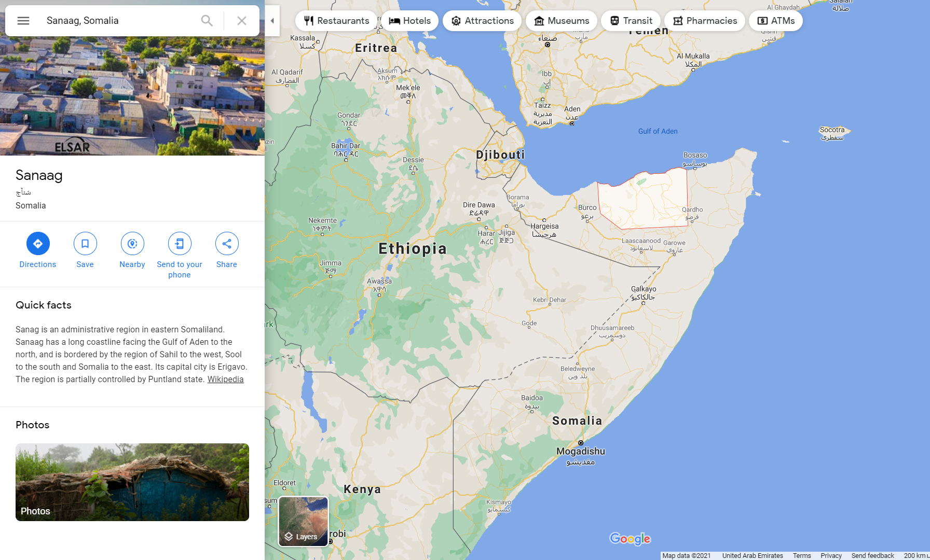Open the Wikipedia link
This screenshot has height=560, width=930.
(x=225, y=379)
